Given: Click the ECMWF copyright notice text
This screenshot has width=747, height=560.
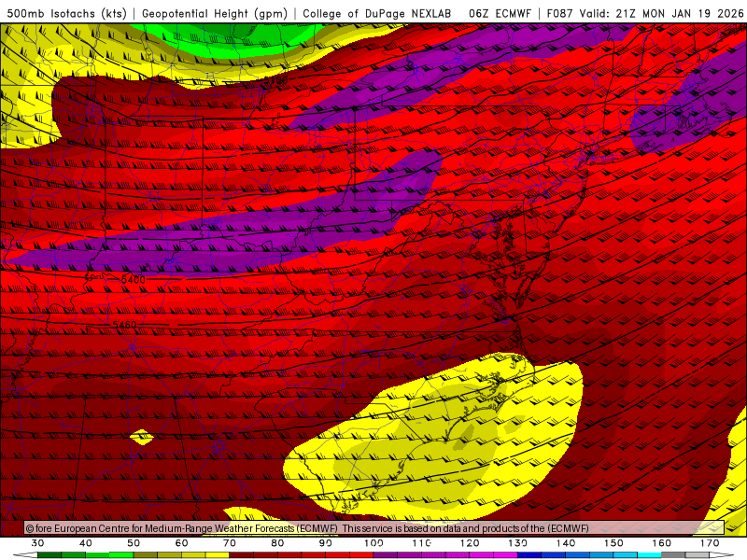Looking at the screenshot, I should 307,528.
